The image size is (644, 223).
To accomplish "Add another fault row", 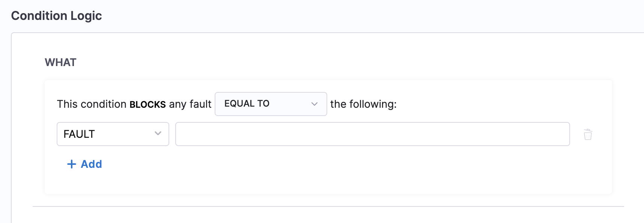I will pos(84,164).
